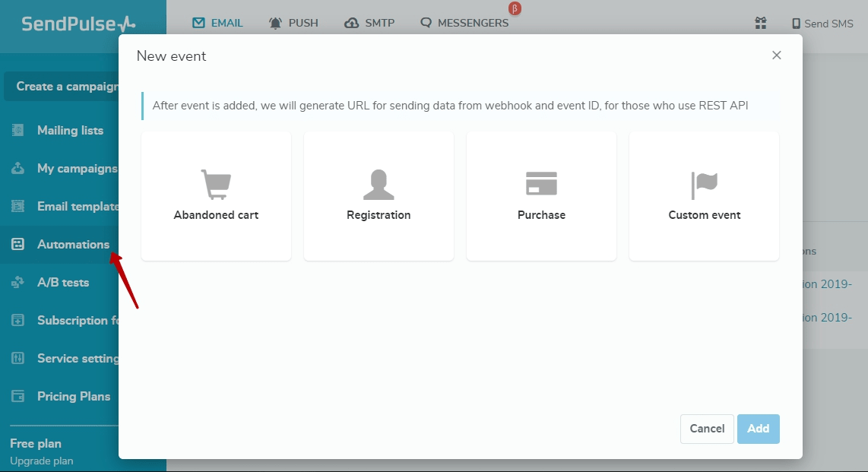Cancel the New event dialog

point(706,429)
